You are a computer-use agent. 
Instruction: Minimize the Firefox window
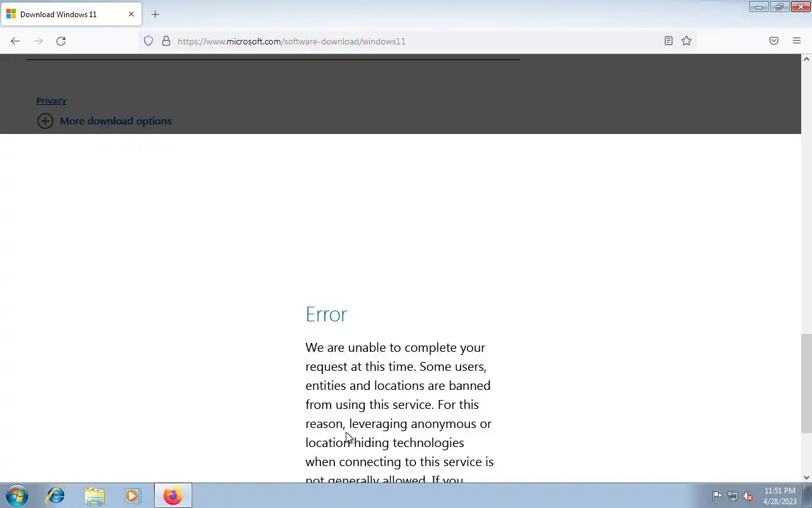click(x=759, y=7)
